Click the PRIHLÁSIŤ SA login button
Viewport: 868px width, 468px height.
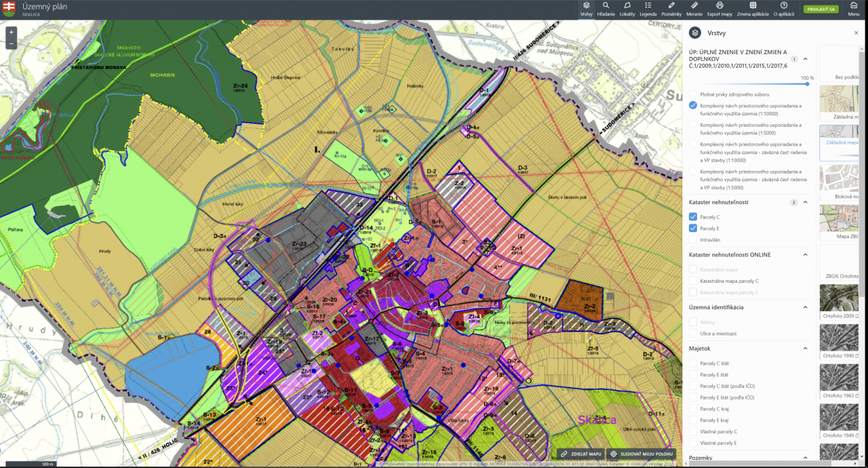tap(821, 9)
